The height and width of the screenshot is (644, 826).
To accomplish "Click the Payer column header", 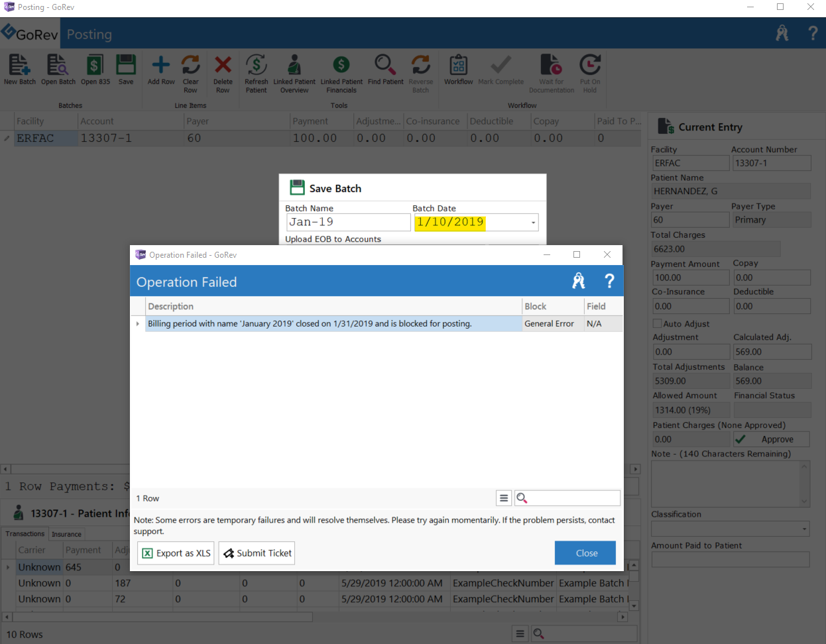I will click(237, 121).
